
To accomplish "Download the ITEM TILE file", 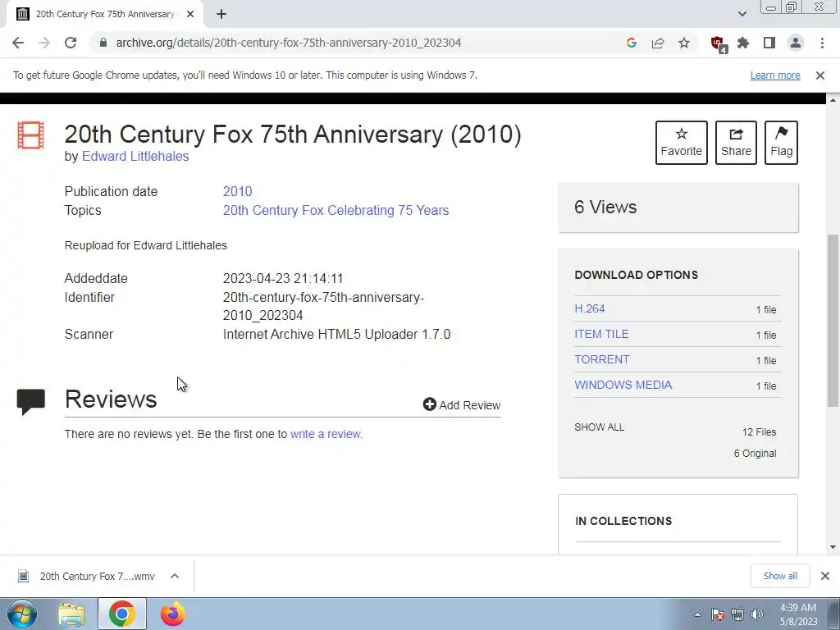I will pyautogui.click(x=601, y=335).
